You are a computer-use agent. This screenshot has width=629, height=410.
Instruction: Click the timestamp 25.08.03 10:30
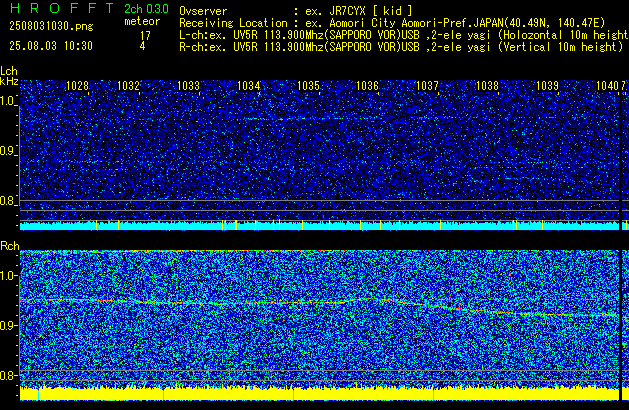[x=51, y=46]
